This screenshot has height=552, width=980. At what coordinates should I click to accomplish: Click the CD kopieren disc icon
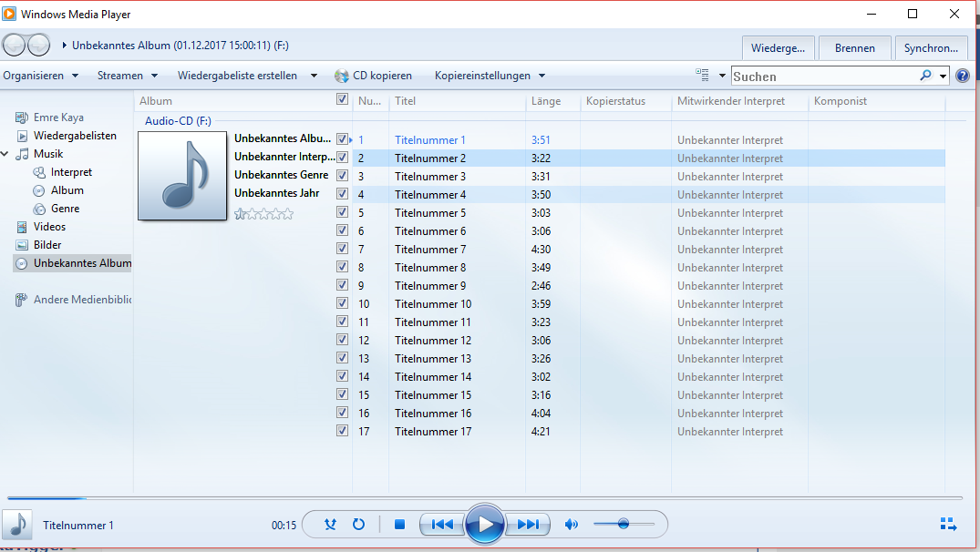click(x=341, y=76)
